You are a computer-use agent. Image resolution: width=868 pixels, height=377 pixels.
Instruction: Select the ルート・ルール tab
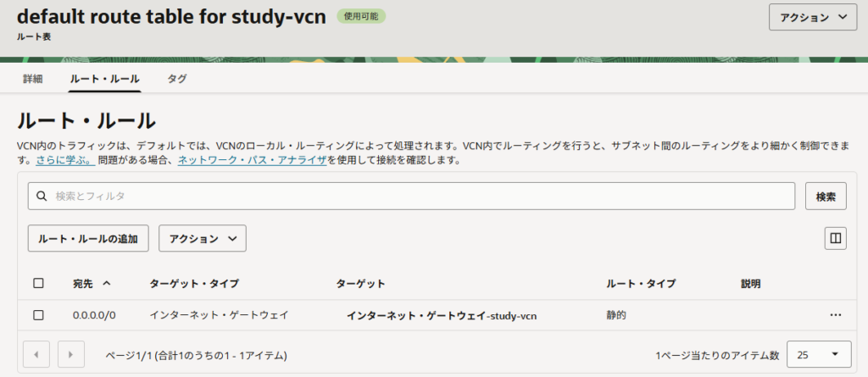click(x=104, y=78)
